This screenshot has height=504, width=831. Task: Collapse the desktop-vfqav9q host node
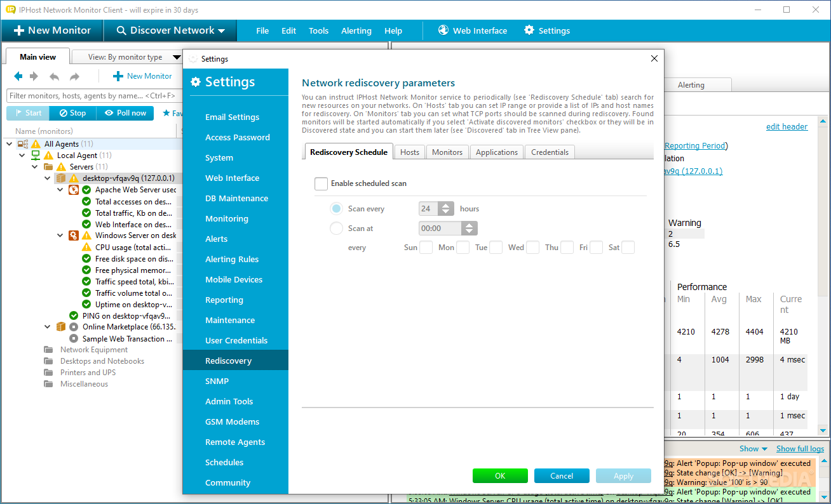click(48, 178)
